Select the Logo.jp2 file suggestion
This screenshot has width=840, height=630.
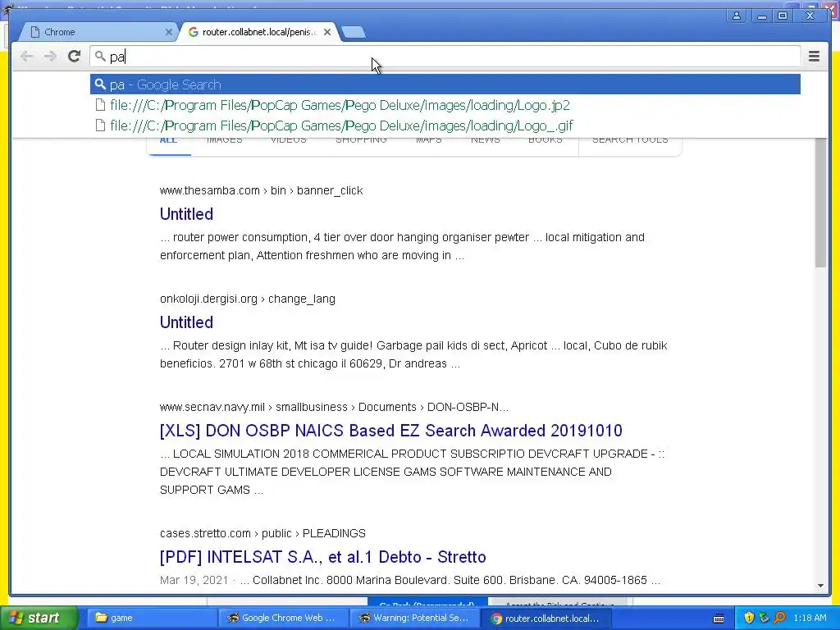pyautogui.click(x=445, y=105)
